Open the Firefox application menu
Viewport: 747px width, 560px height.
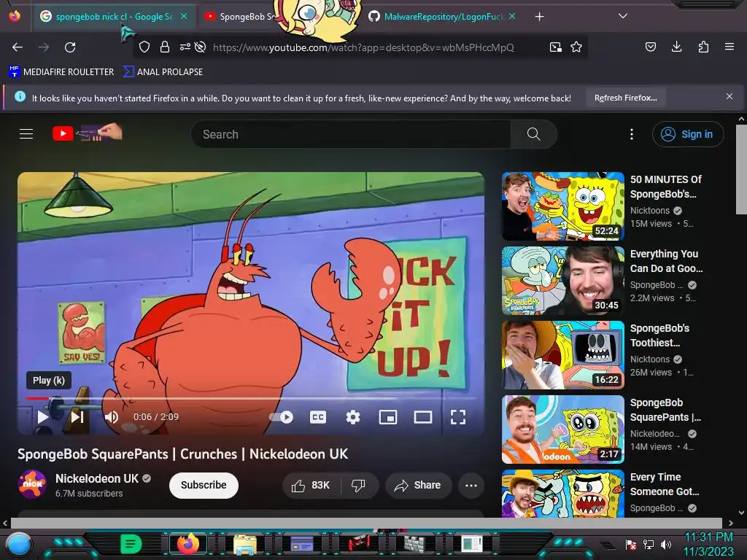(729, 47)
